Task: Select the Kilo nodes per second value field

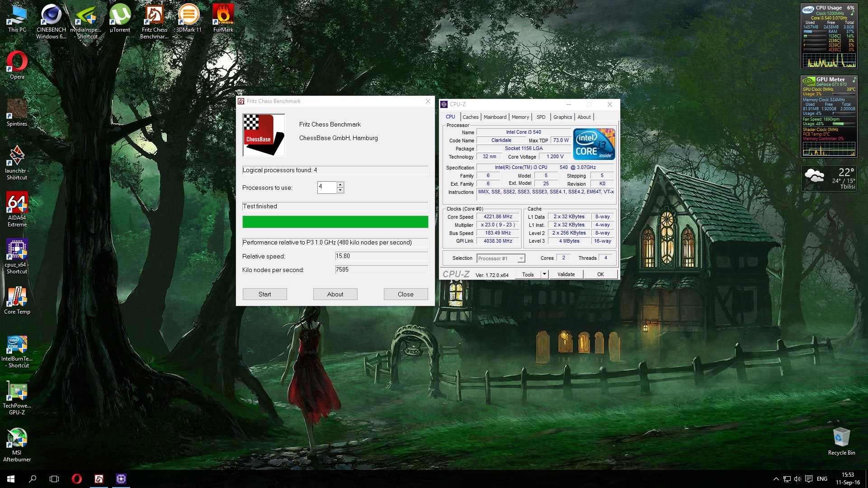Action: click(381, 270)
